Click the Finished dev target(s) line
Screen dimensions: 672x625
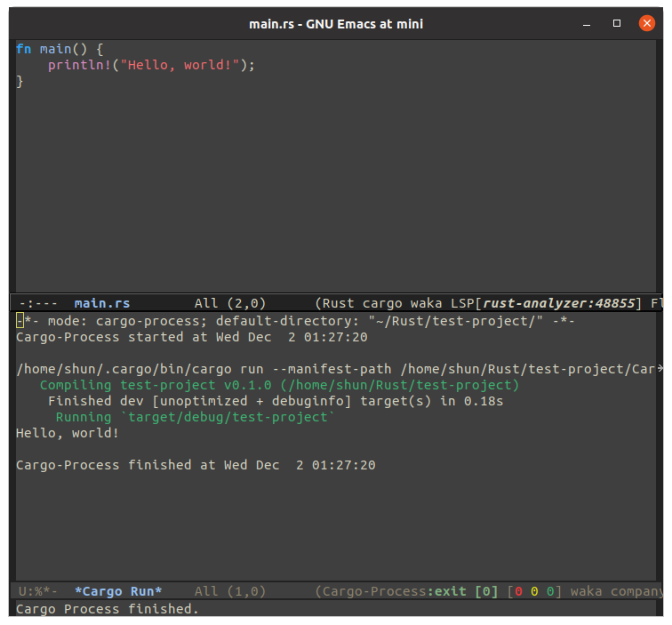276,401
